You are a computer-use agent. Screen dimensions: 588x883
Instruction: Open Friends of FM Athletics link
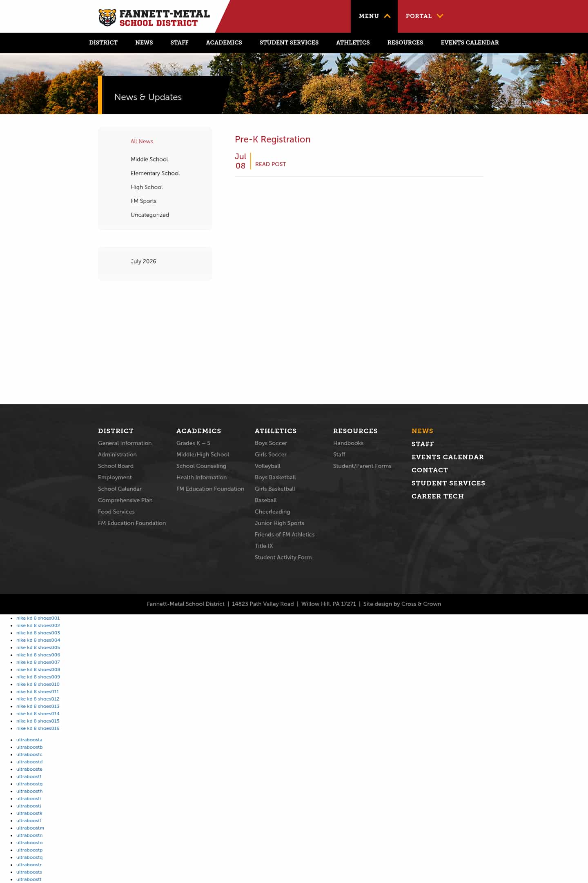pos(285,534)
